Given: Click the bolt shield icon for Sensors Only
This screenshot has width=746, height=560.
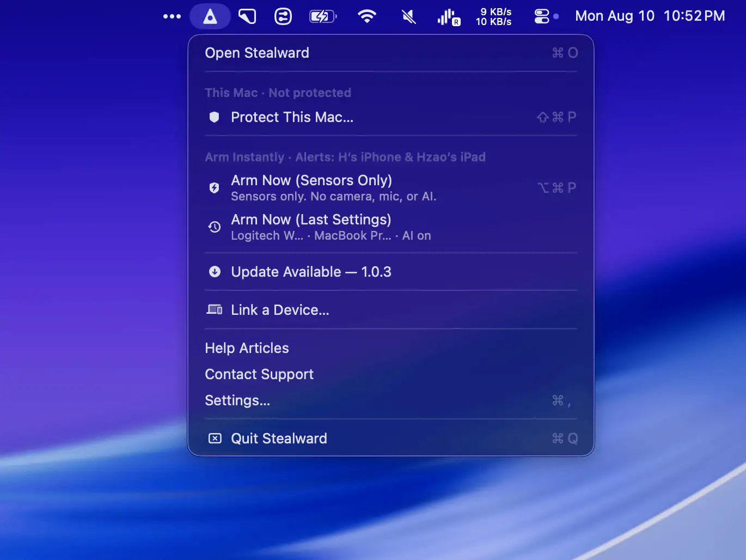Looking at the screenshot, I should pos(215,188).
